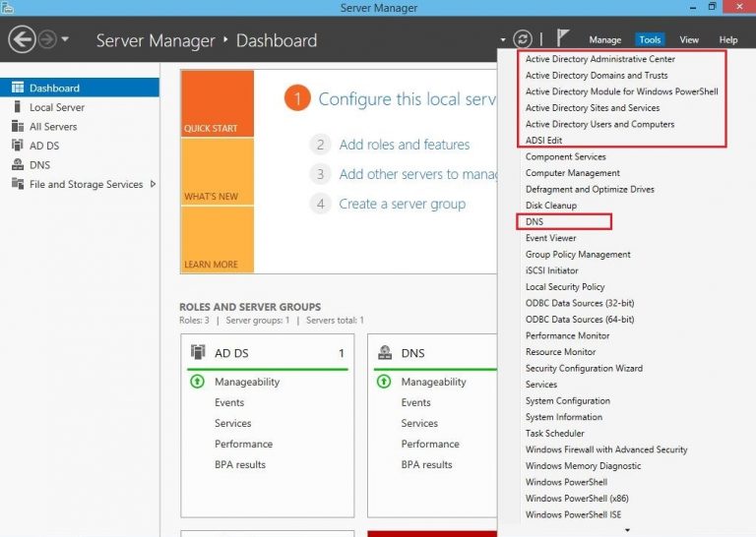Click the Dashboard icon in sidebar
Viewport: 756px width, 537px height.
click(18, 88)
